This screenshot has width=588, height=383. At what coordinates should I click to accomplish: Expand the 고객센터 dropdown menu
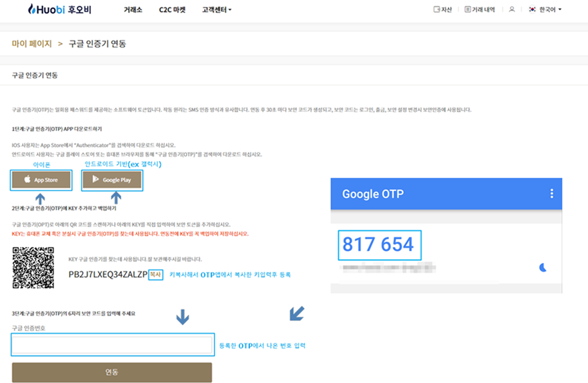click(x=217, y=10)
